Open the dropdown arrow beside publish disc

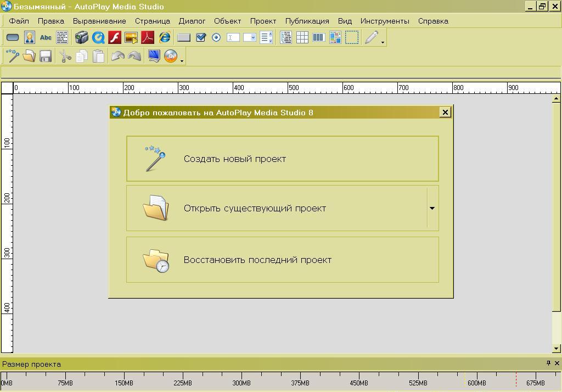(x=182, y=61)
